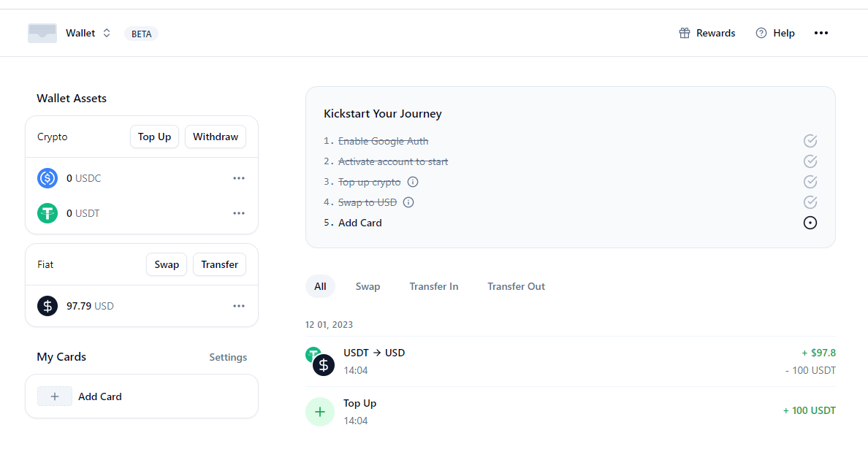
Task: Open the USD fiat row options menu
Action: (239, 306)
